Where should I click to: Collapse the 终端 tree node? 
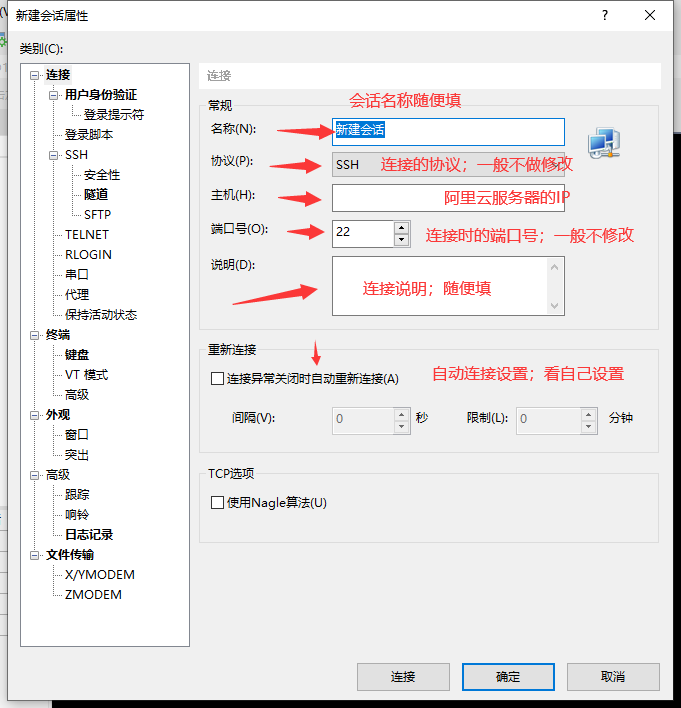click(x=34, y=335)
